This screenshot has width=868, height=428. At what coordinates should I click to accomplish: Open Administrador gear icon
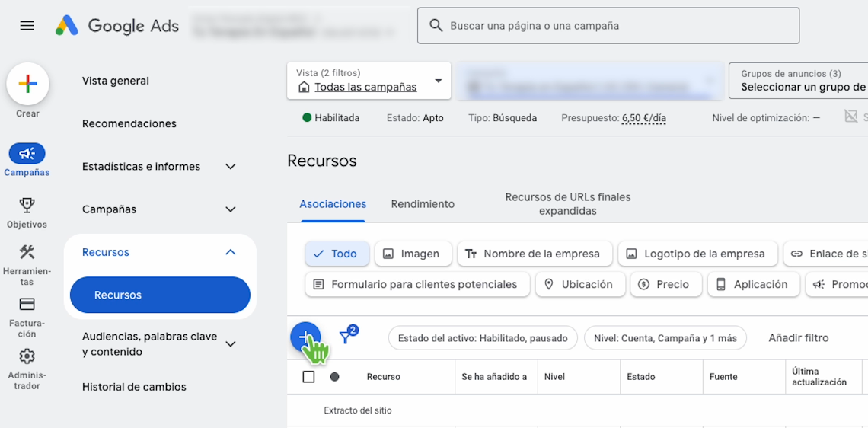click(x=27, y=356)
